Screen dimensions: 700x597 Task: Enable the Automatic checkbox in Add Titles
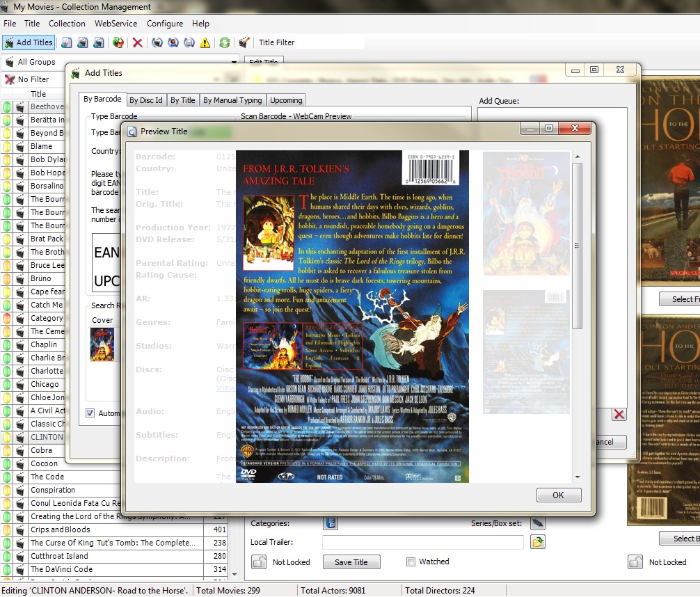[90, 412]
